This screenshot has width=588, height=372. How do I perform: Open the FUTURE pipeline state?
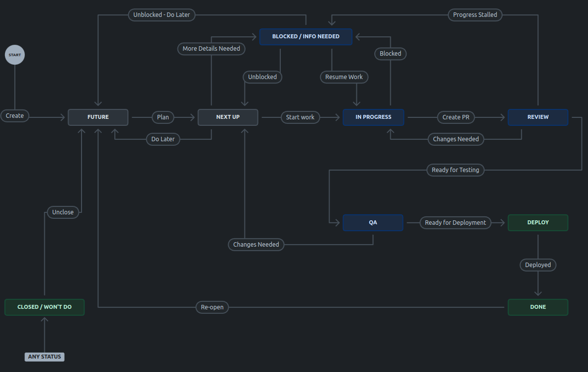coord(98,117)
